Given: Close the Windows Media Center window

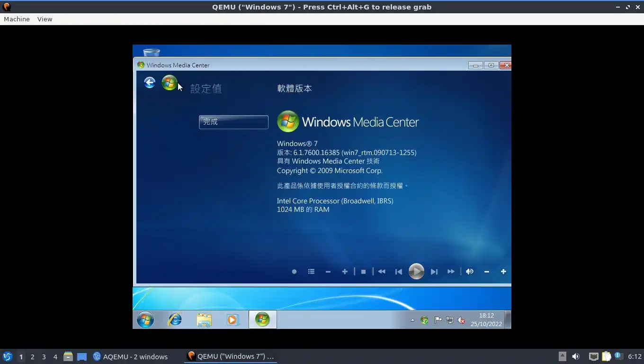Looking at the screenshot, I should 506,65.
